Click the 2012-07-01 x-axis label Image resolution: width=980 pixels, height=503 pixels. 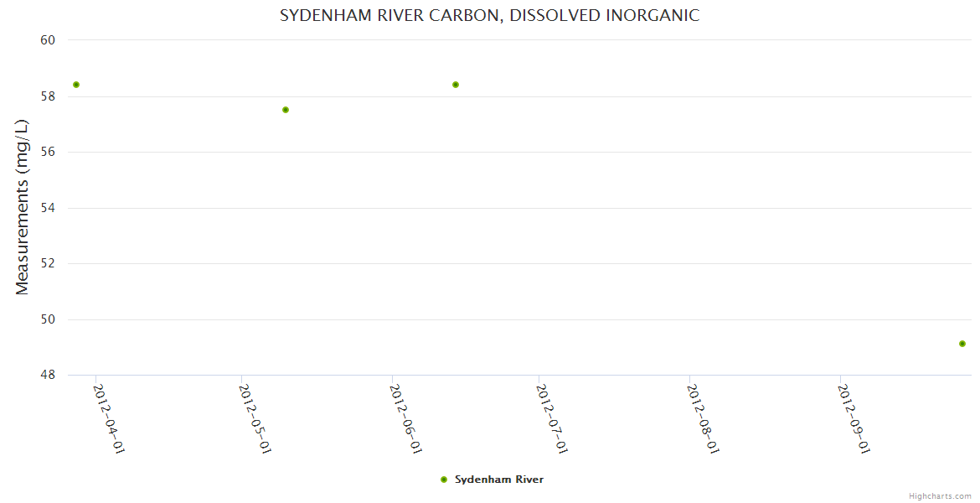[x=553, y=419]
